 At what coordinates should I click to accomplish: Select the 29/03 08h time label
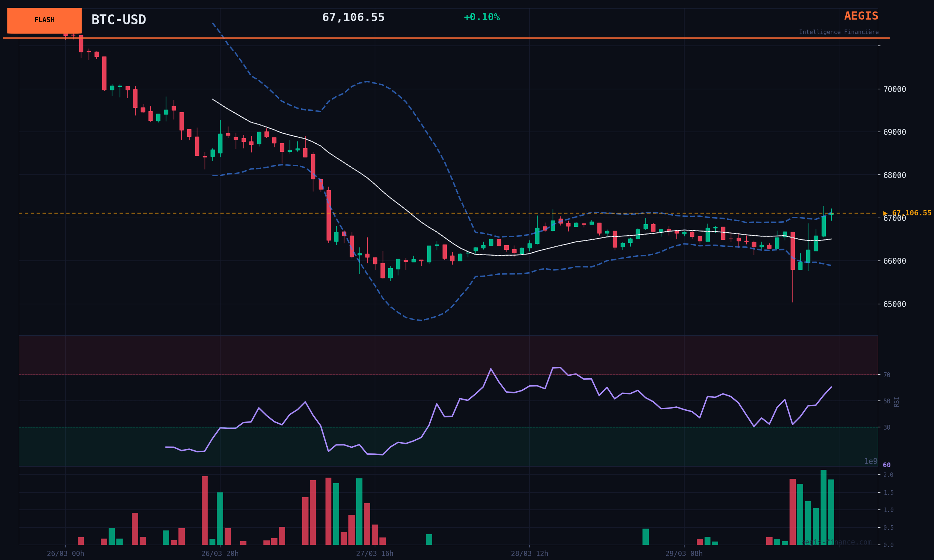684,554
